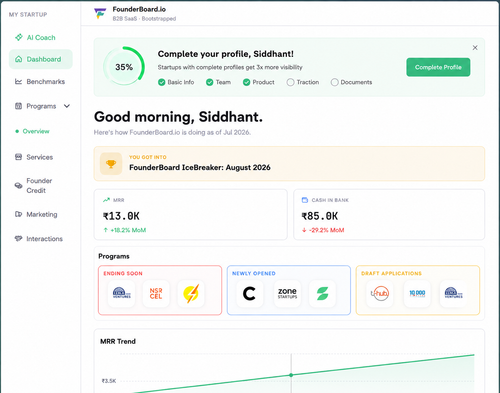The height and width of the screenshot is (393, 500).
Task: Open the NSR CEL program logo
Action: [x=156, y=293]
